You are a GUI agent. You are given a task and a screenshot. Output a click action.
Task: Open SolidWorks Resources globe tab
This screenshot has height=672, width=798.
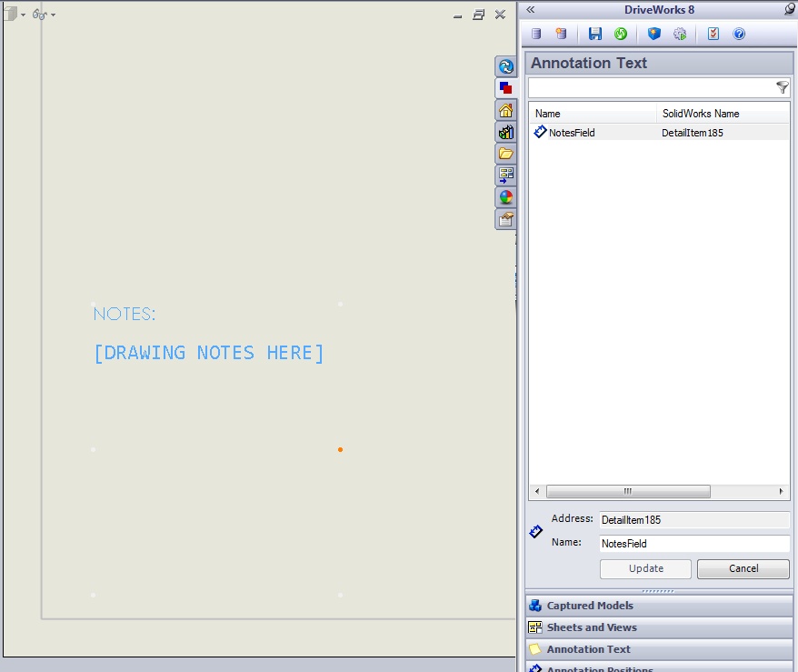point(505,66)
